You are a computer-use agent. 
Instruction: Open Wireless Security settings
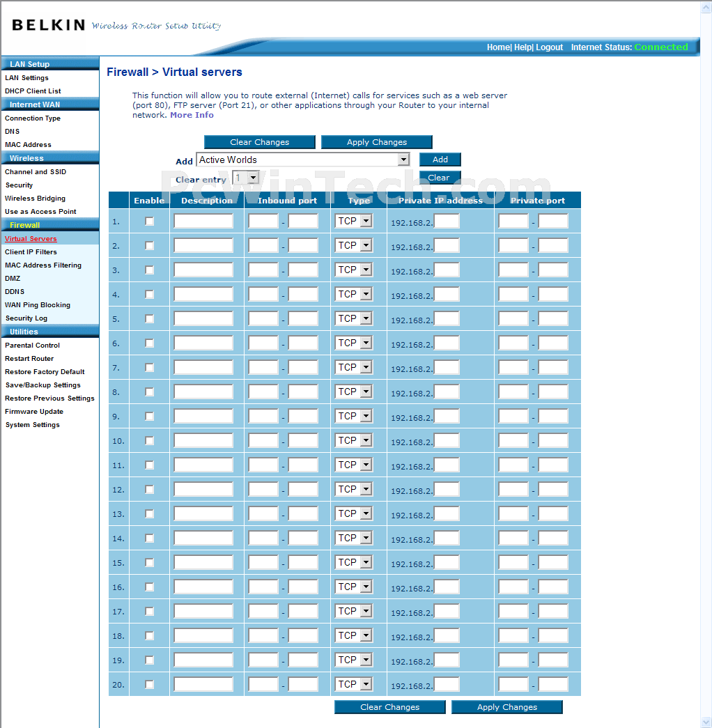point(19,185)
